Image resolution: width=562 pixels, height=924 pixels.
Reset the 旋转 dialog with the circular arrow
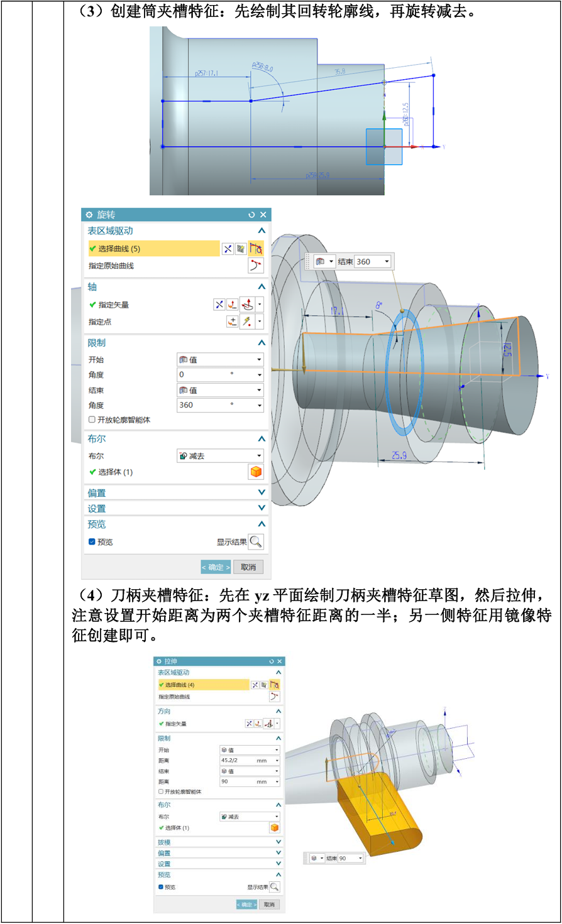click(251, 215)
